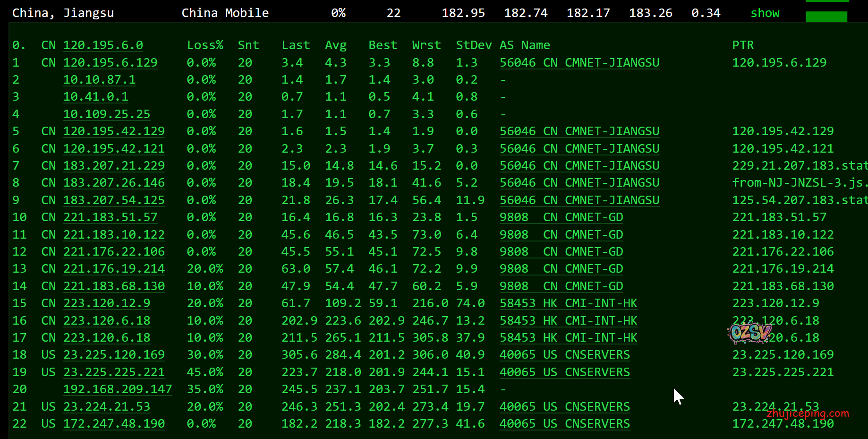Click AS 40065 CNSERVERS on hop 22
Viewport: 868px width, 439px height.
[564, 424]
